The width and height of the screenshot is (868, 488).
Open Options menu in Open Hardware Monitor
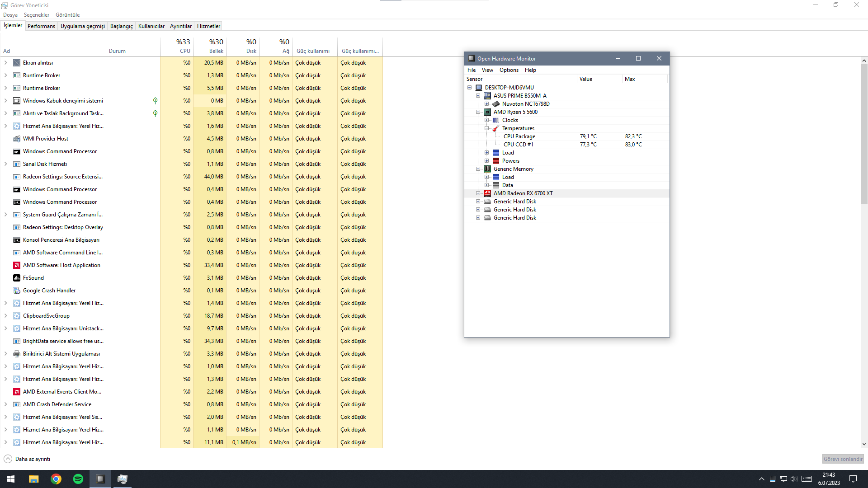(x=509, y=70)
